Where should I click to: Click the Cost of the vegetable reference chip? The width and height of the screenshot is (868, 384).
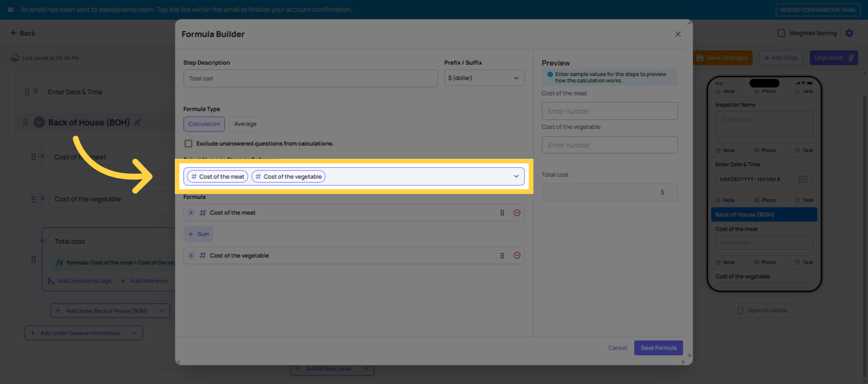pyautogui.click(x=288, y=176)
